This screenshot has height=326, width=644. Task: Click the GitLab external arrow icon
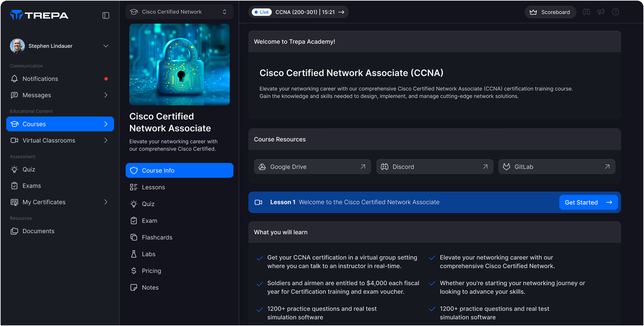[x=607, y=167]
